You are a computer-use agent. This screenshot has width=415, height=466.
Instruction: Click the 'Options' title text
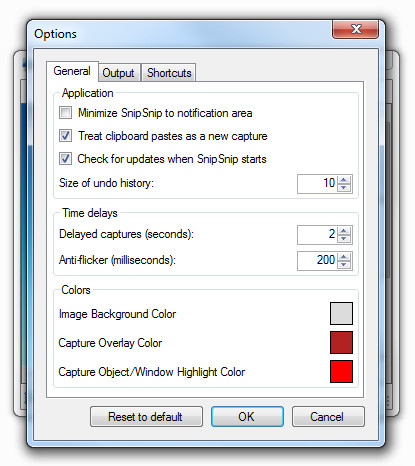pyautogui.click(x=55, y=34)
